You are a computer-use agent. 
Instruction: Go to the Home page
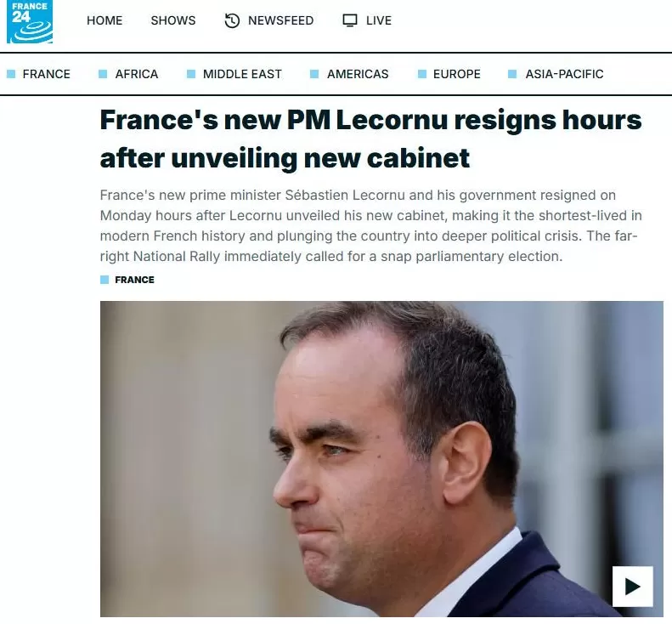click(104, 20)
